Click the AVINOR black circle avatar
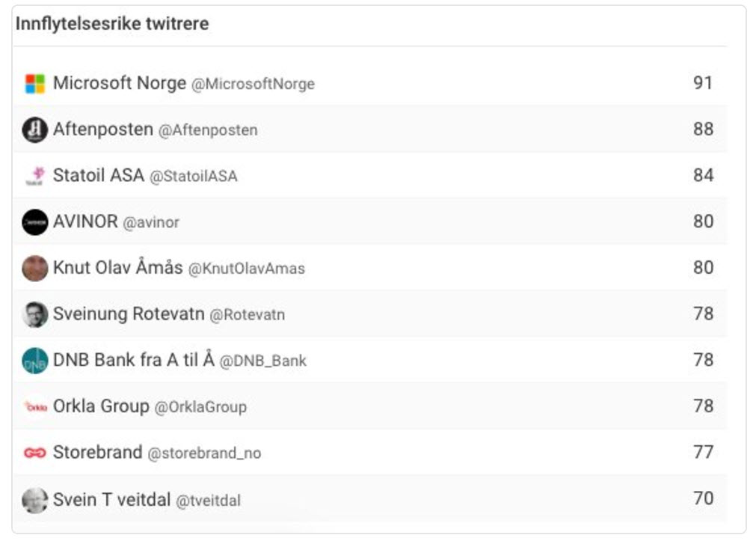756x547 pixels. click(x=35, y=222)
